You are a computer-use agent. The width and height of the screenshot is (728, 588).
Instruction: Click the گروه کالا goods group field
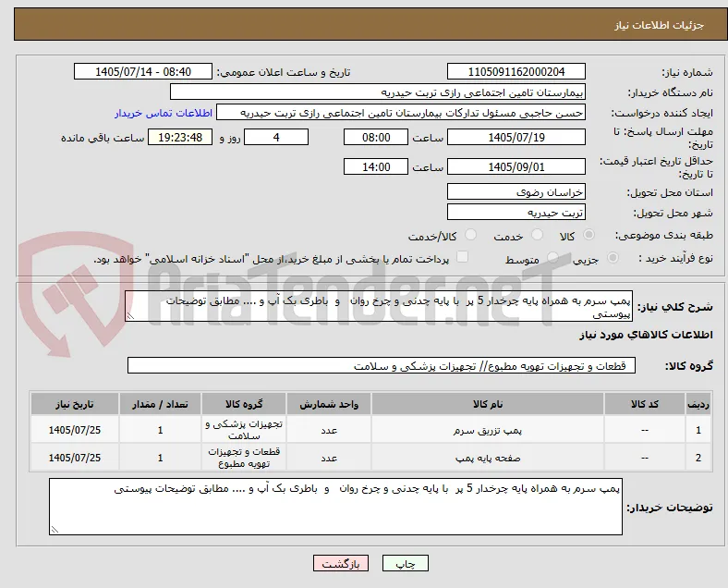point(382,365)
